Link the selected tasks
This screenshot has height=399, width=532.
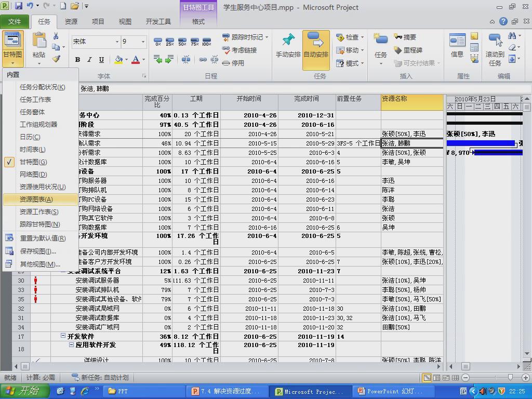(203, 59)
